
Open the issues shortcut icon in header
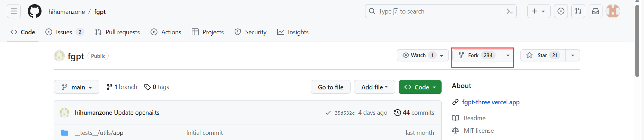[x=561, y=11]
